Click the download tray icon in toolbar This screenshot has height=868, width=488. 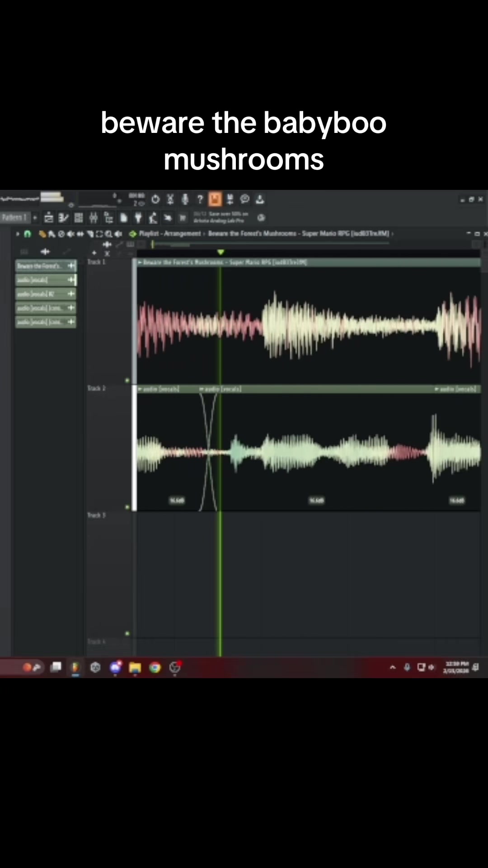click(260, 199)
